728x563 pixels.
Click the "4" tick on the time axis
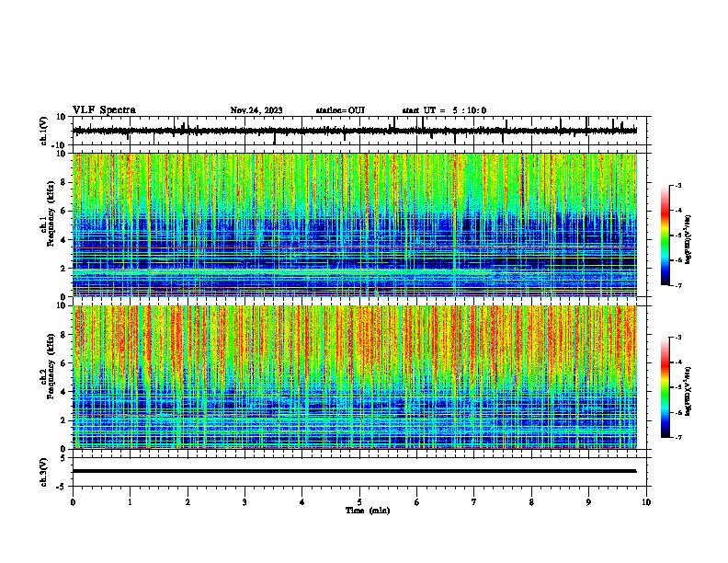(x=302, y=502)
